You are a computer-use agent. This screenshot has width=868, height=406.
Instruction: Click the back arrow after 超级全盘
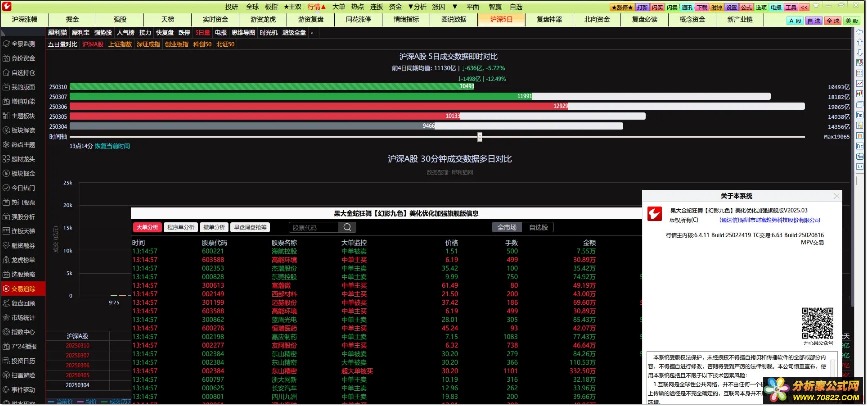pyautogui.click(x=314, y=33)
